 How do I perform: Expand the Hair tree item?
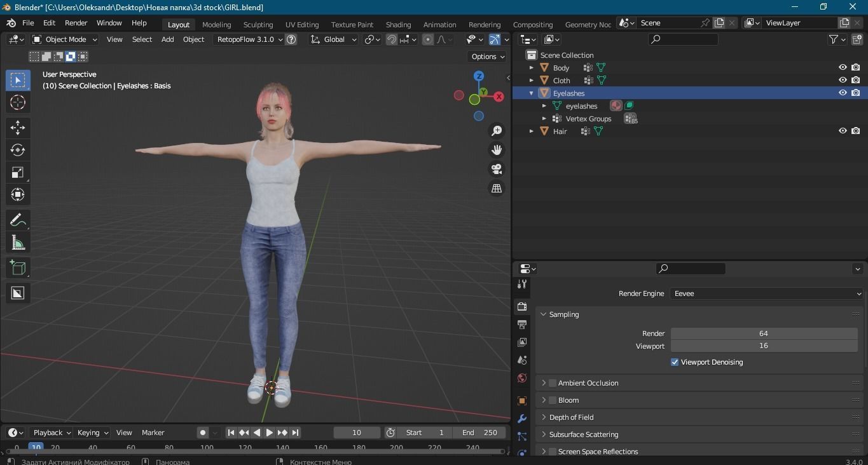click(x=532, y=131)
